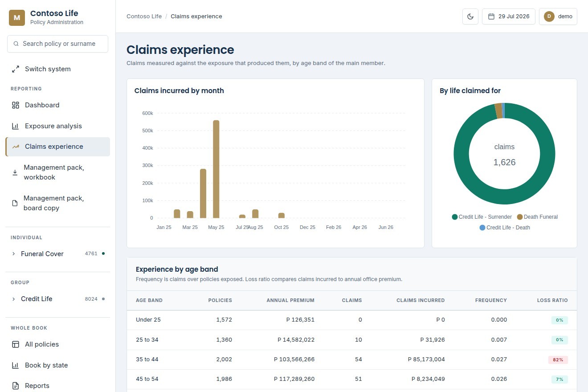Click the 'P 85,173,004' claims incurred cell
Screen dimensions: 588x392
tap(426, 359)
